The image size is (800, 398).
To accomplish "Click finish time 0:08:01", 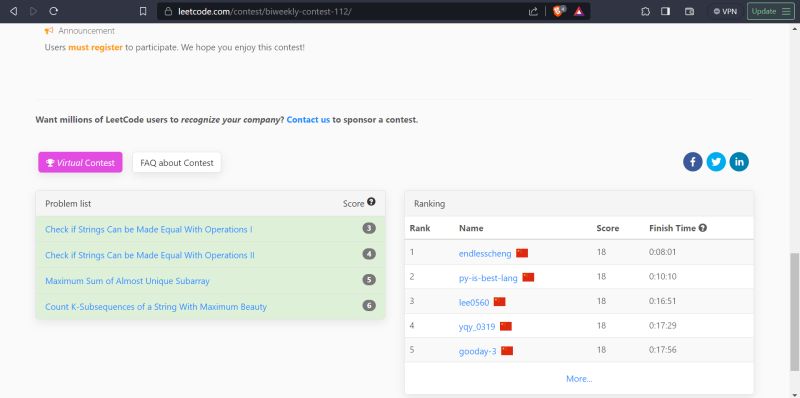I will click(x=663, y=252).
